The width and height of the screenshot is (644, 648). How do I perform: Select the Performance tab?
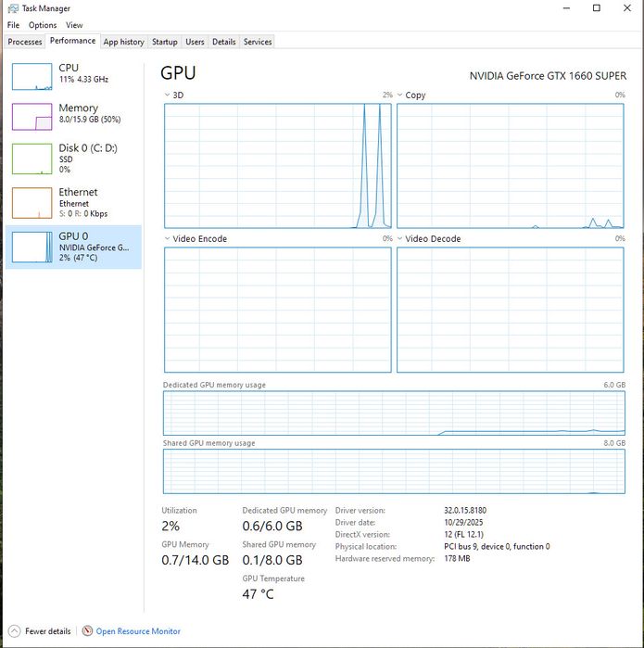(72, 41)
